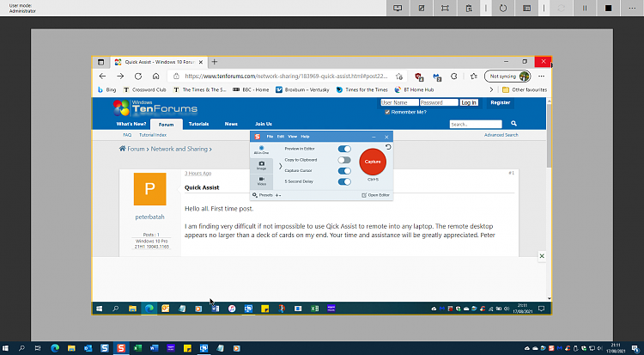Click the TenForums Search box
This screenshot has width=644, height=355.
pyautogui.click(x=476, y=124)
